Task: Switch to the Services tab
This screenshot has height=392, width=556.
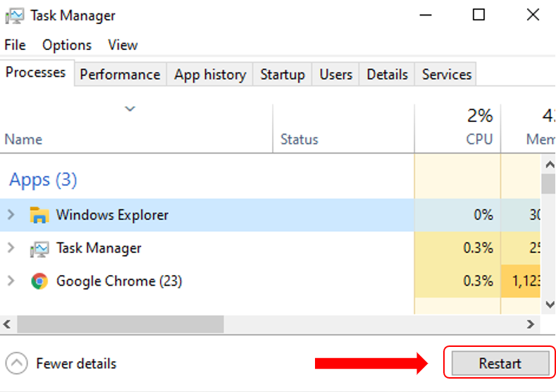Action: tap(446, 75)
